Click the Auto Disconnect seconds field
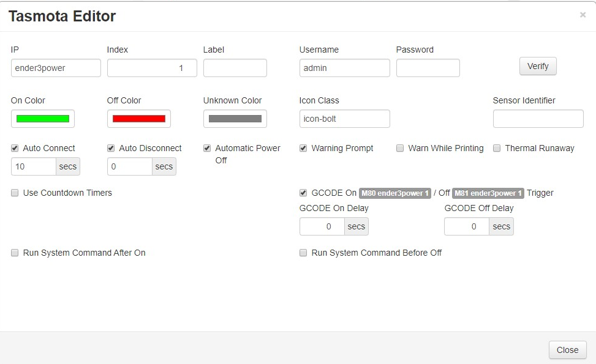Image resolution: width=596 pixels, height=364 pixels. coord(130,166)
